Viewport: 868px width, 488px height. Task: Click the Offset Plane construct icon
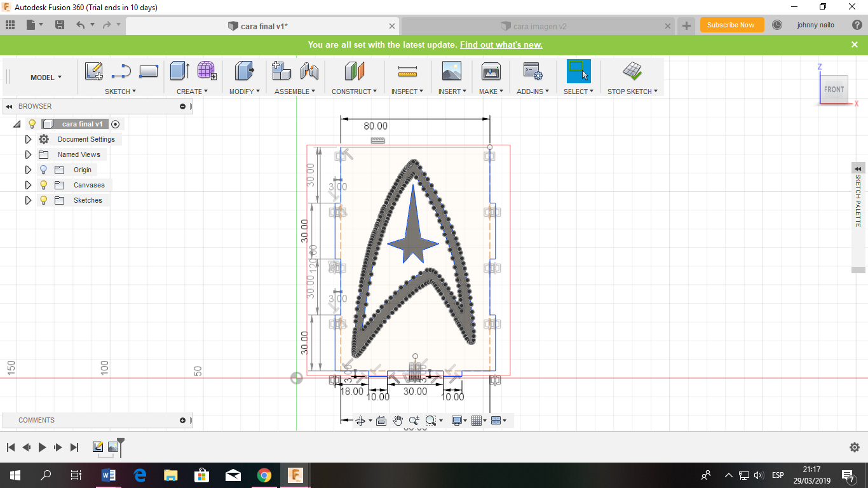click(355, 71)
